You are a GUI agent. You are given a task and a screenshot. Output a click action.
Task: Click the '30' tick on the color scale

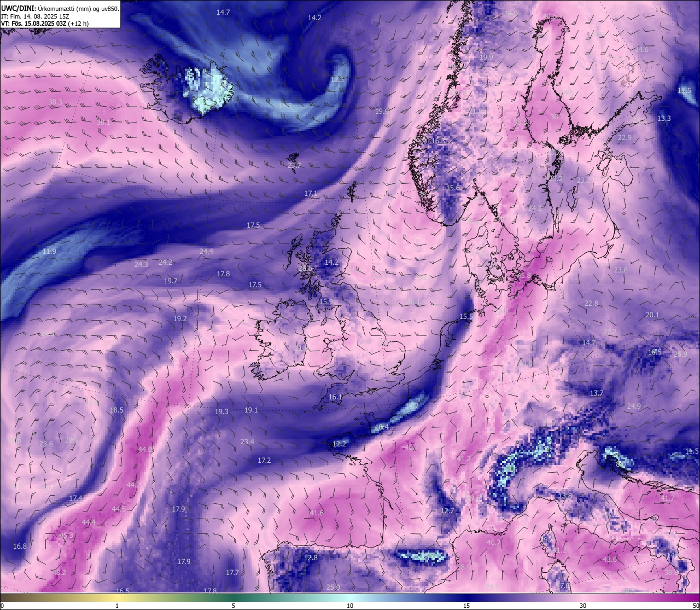pos(583,605)
